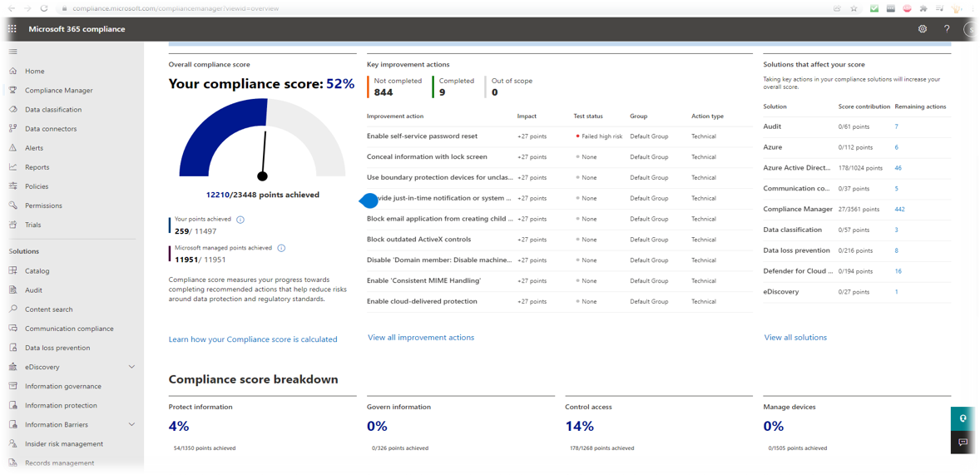Click View all solutions link
Image resolution: width=980 pixels, height=475 pixels.
click(x=795, y=338)
